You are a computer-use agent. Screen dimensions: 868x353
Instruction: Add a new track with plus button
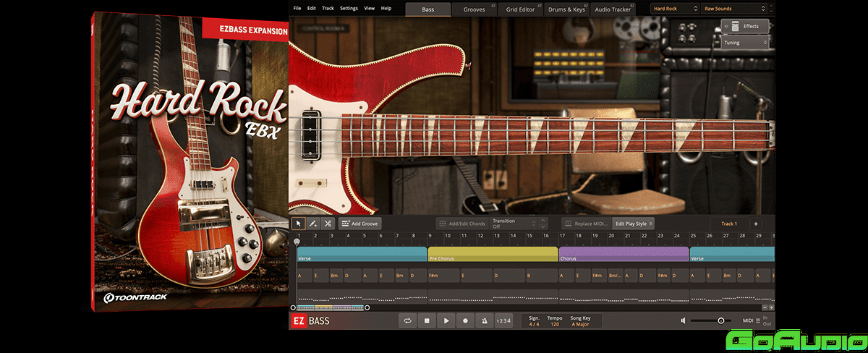point(756,224)
